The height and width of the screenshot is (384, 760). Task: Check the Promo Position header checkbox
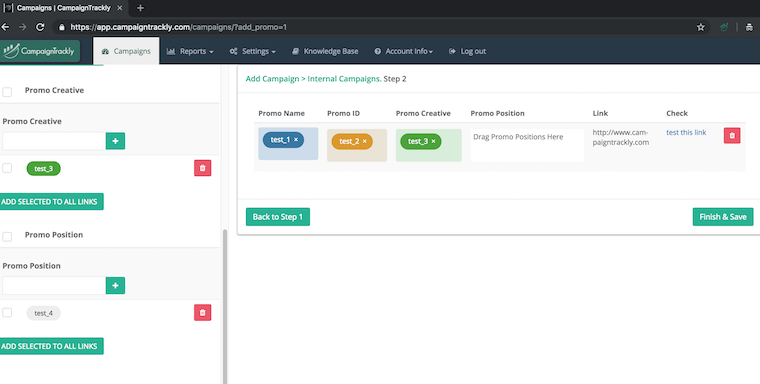7,236
